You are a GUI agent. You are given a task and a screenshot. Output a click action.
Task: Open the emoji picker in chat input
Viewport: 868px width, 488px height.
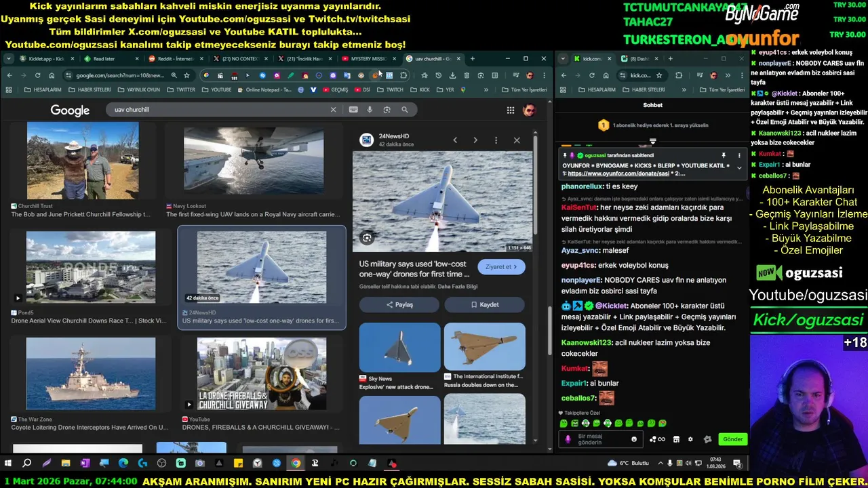click(x=634, y=439)
